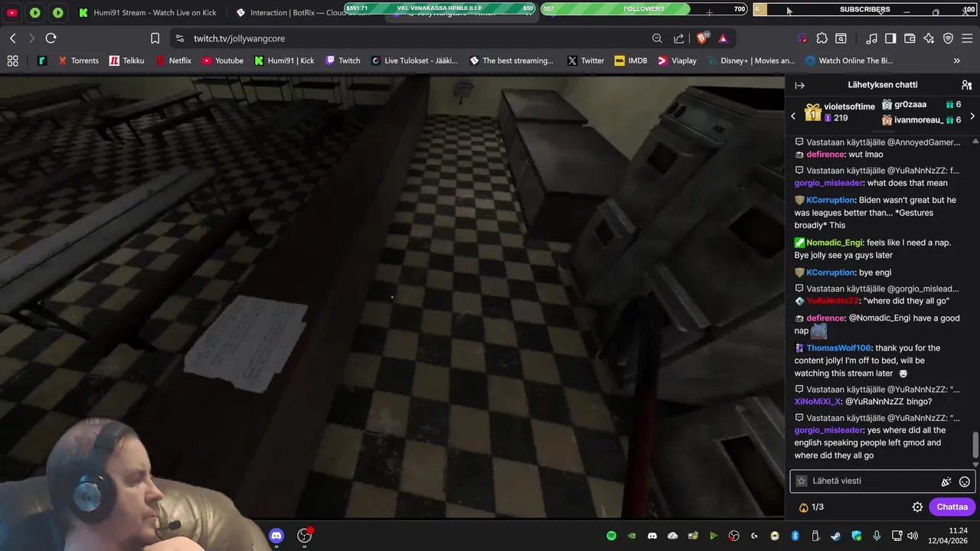
Task: Open Brave Wallet icon
Action: tap(910, 38)
